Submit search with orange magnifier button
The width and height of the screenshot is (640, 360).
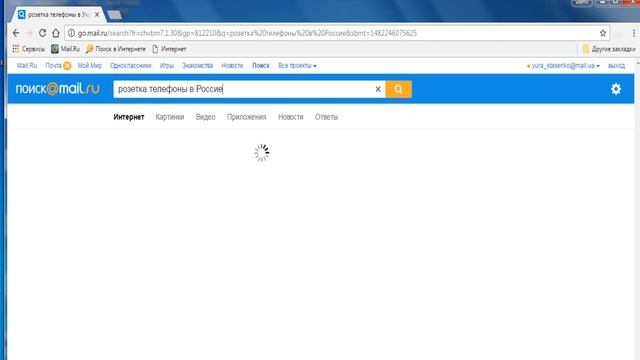click(398, 89)
